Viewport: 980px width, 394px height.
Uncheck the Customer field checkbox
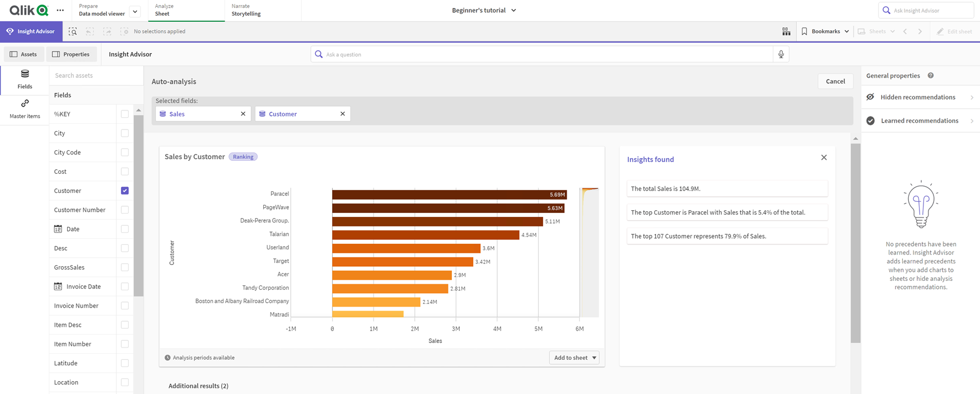point(125,191)
